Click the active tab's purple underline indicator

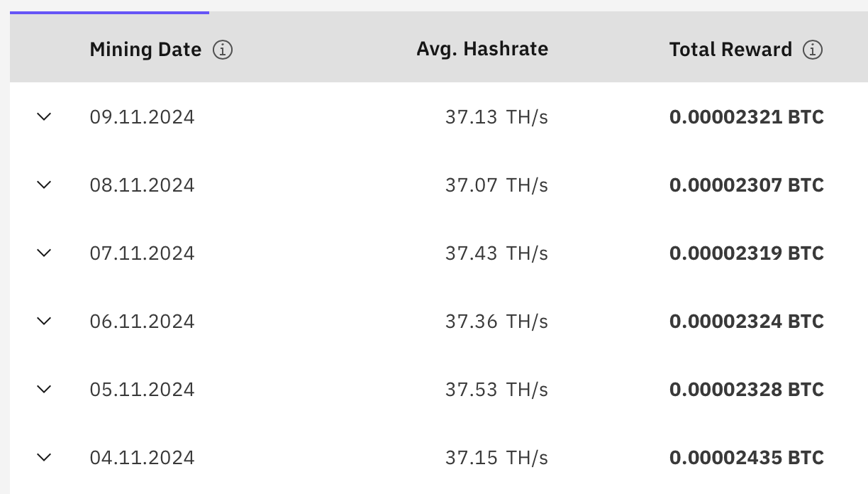click(x=109, y=12)
